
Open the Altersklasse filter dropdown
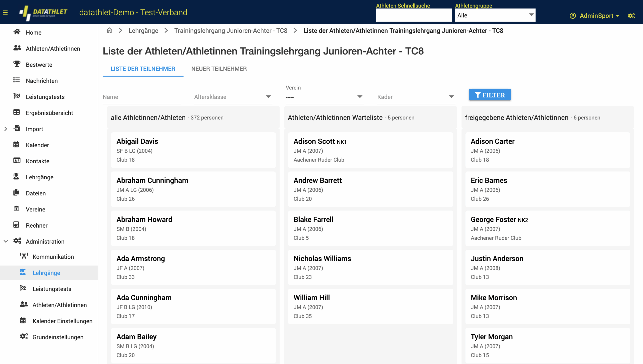233,97
